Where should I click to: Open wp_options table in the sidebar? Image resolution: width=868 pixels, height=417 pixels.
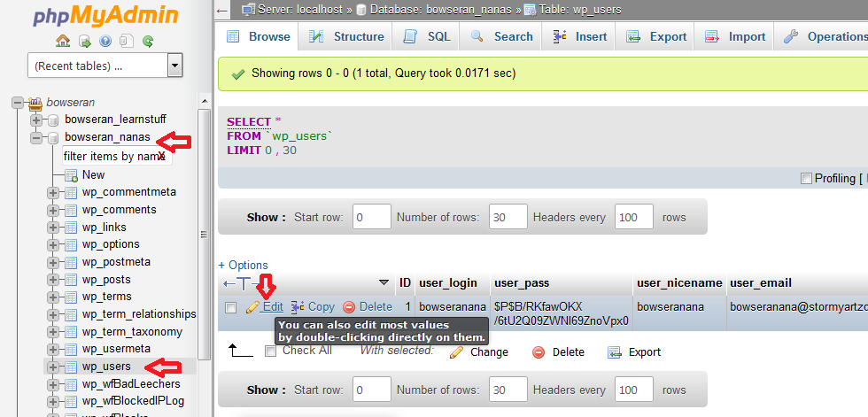[111, 244]
